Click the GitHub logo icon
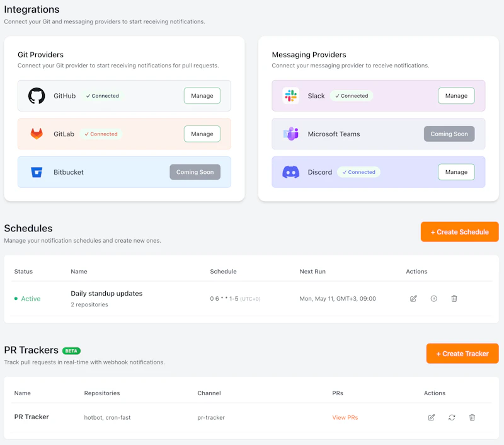Viewport: 504px width, 445px height. [37, 96]
